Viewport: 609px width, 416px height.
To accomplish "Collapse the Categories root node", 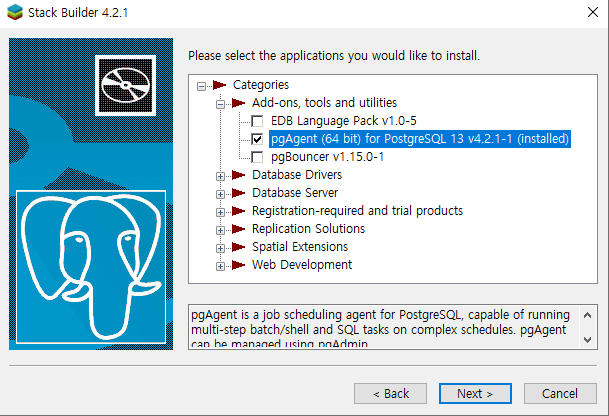I will [201, 86].
